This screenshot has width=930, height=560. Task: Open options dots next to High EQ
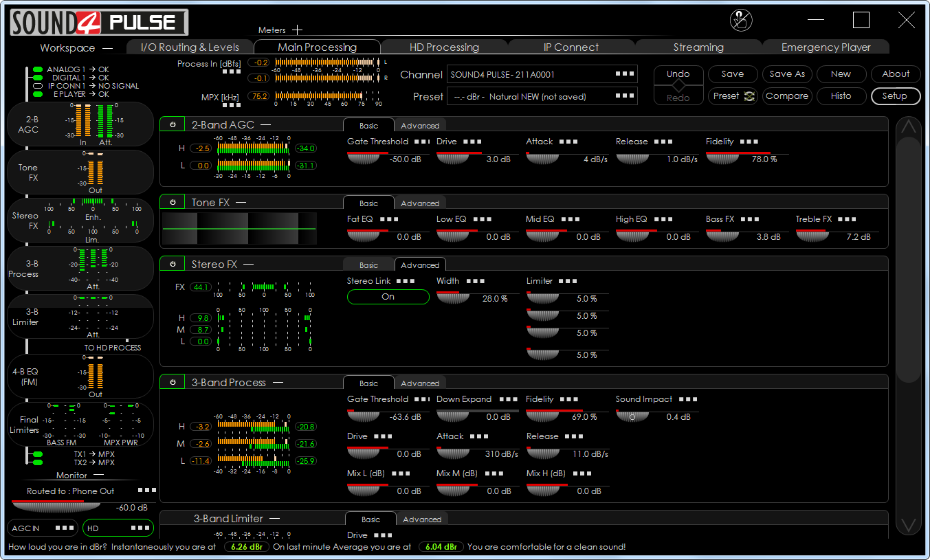[x=663, y=219]
